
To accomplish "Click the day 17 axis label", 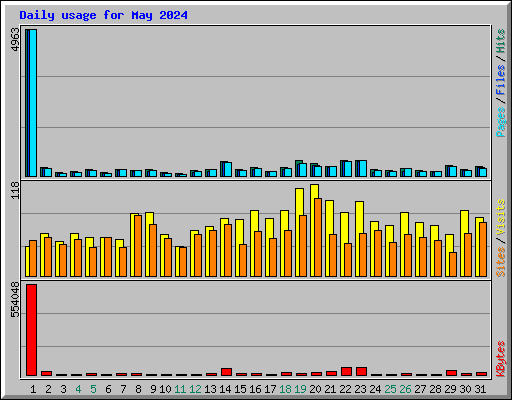I will (x=270, y=389).
